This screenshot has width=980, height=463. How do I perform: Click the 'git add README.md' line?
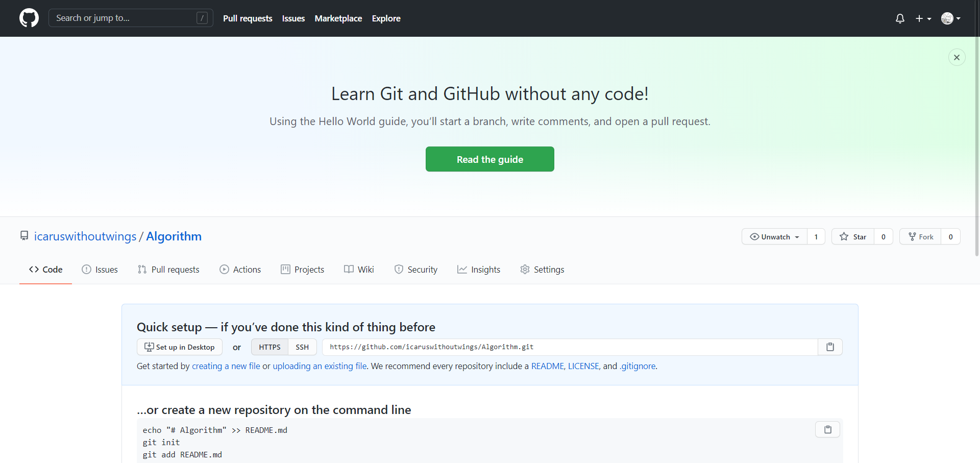pyautogui.click(x=182, y=455)
